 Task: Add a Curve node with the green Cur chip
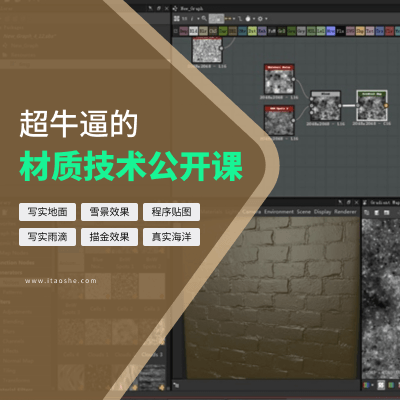(x=223, y=31)
